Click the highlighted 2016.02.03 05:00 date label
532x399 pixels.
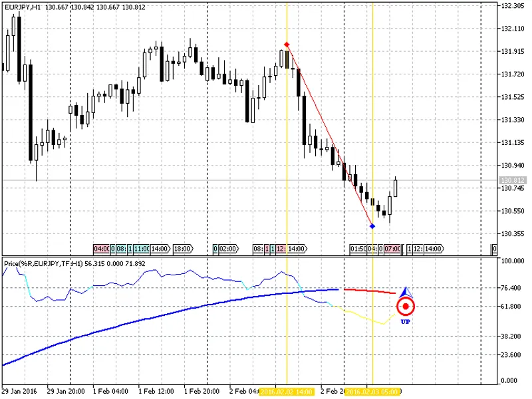(372, 392)
